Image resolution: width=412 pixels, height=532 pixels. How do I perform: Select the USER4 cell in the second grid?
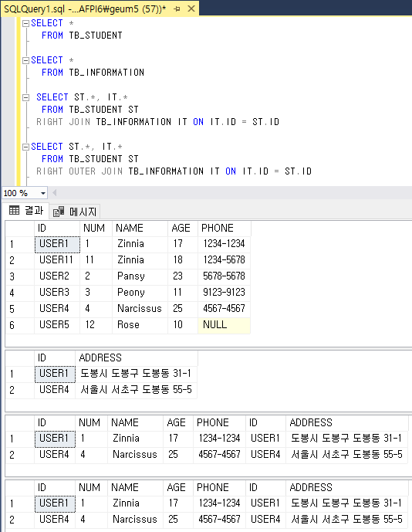pos(55,390)
